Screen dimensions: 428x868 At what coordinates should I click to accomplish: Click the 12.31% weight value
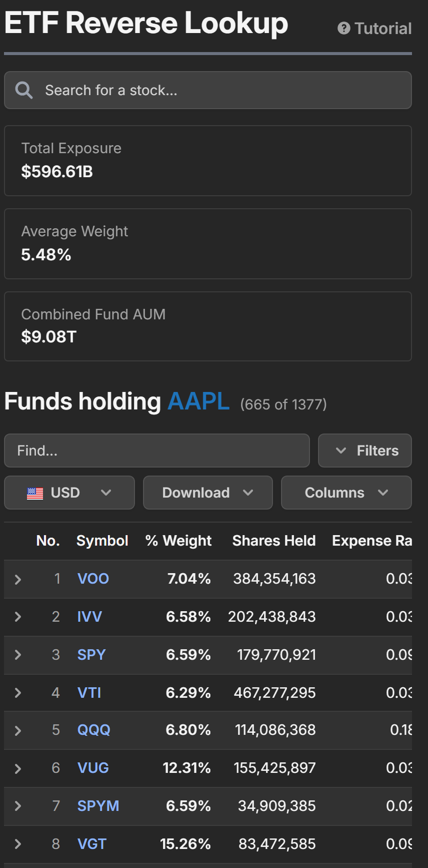click(187, 768)
